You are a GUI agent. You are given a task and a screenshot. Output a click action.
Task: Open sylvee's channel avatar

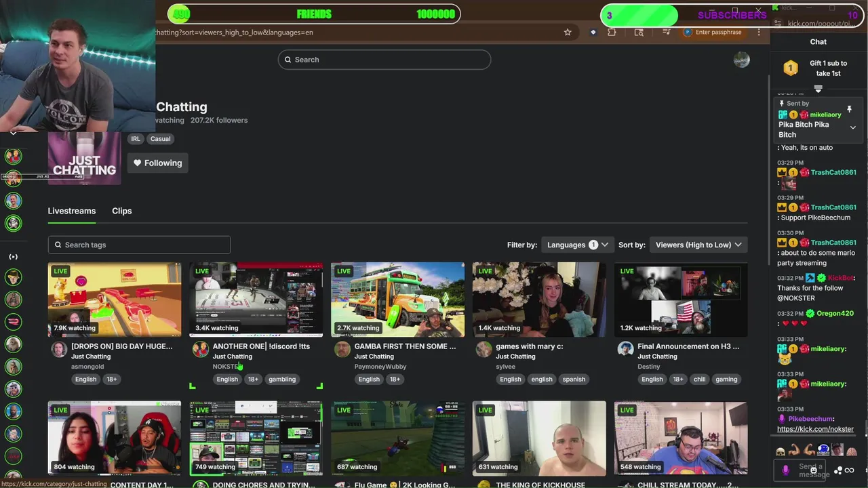[x=484, y=349]
